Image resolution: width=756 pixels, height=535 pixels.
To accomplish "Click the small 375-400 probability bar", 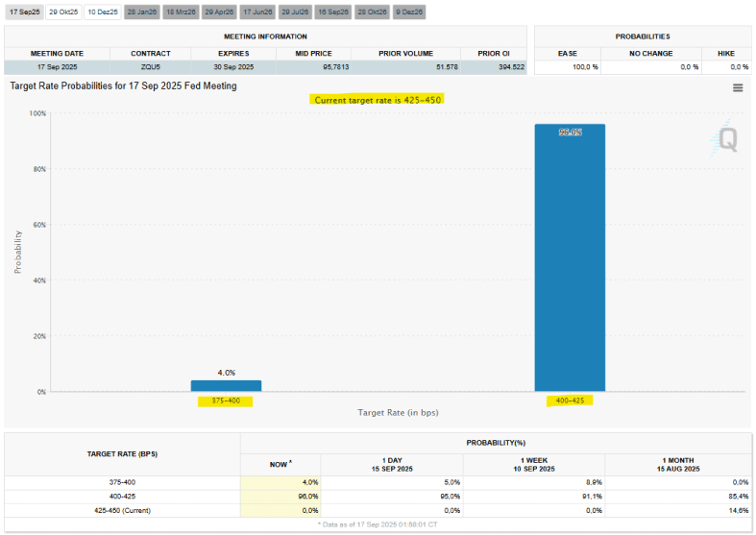I will 226,385.
